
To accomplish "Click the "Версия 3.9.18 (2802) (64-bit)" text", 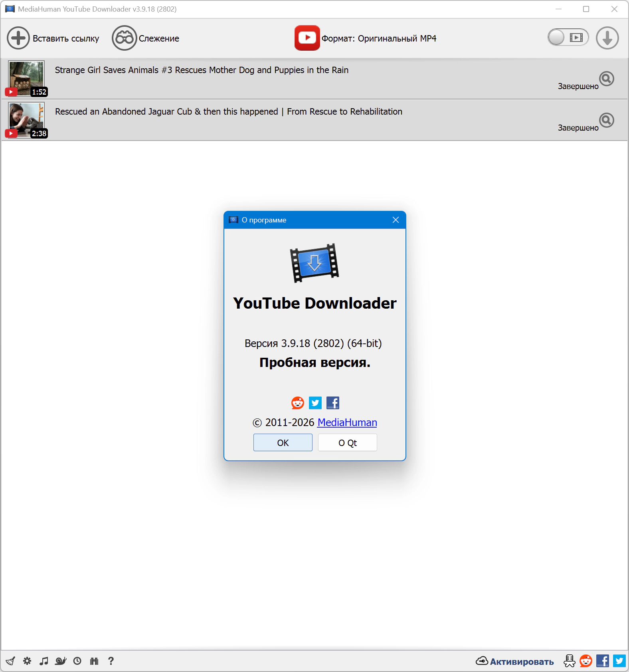I will pyautogui.click(x=313, y=343).
